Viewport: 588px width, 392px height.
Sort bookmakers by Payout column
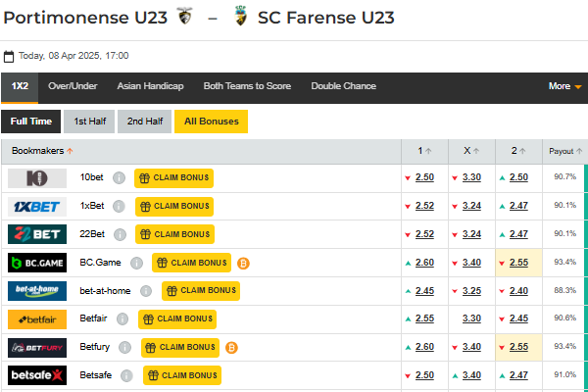pyautogui.click(x=566, y=151)
